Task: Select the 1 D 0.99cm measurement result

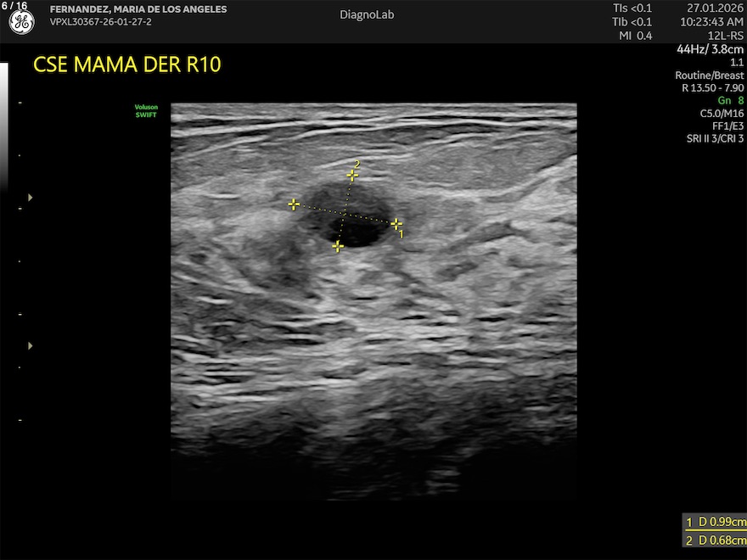Action: point(715,523)
